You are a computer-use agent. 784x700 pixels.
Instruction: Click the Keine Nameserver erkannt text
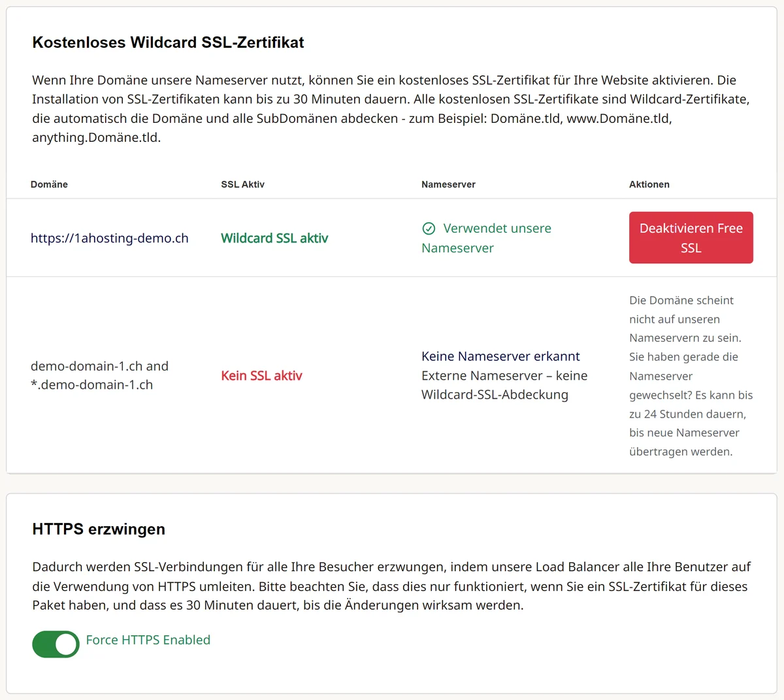(x=500, y=356)
